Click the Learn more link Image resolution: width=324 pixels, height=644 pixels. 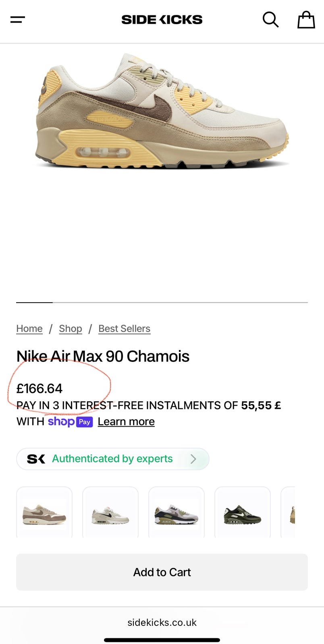tap(126, 421)
